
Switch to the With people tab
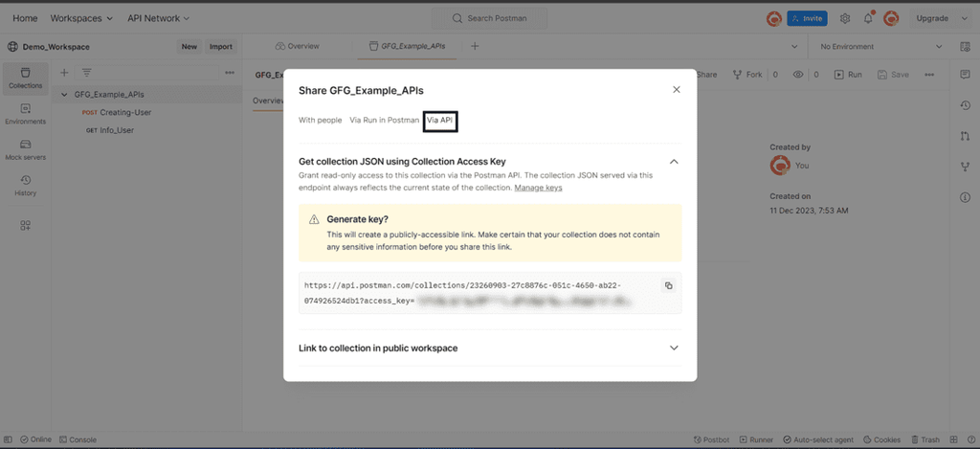(x=320, y=120)
